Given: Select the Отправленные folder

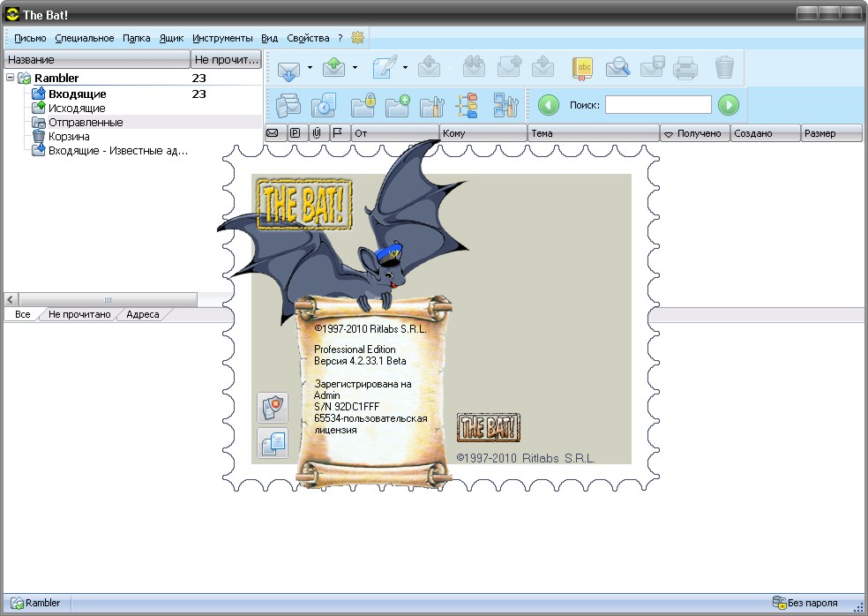Looking at the screenshot, I should click(86, 123).
